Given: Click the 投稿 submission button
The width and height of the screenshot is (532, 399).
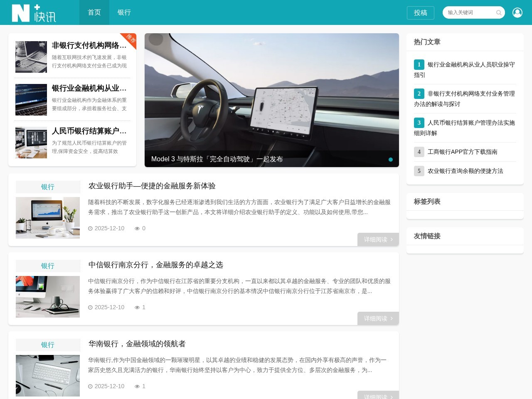Looking at the screenshot, I should pyautogui.click(x=420, y=13).
